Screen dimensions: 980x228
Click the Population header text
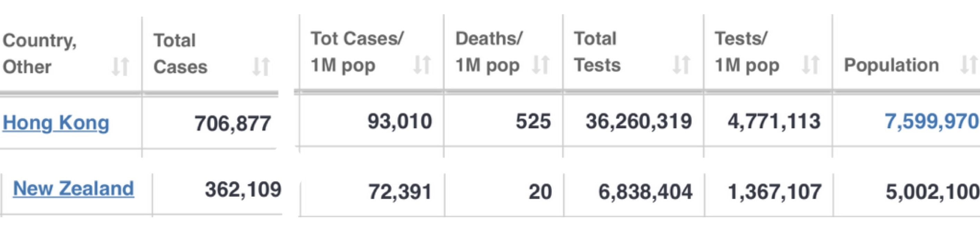pos(892,65)
